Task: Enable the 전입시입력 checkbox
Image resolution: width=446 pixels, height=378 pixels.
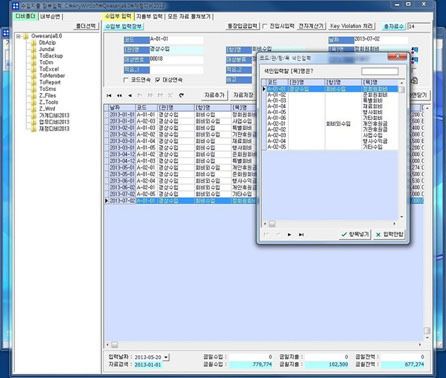Action: pos(265,26)
